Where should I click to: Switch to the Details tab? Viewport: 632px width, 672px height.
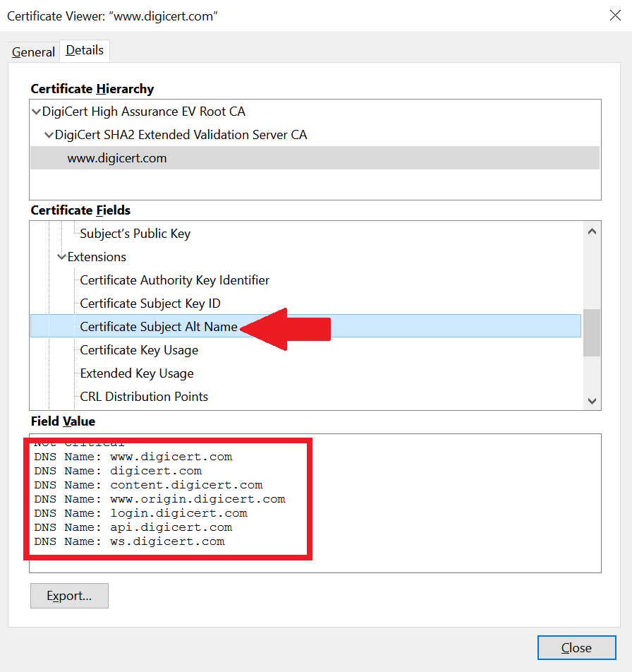(x=84, y=50)
